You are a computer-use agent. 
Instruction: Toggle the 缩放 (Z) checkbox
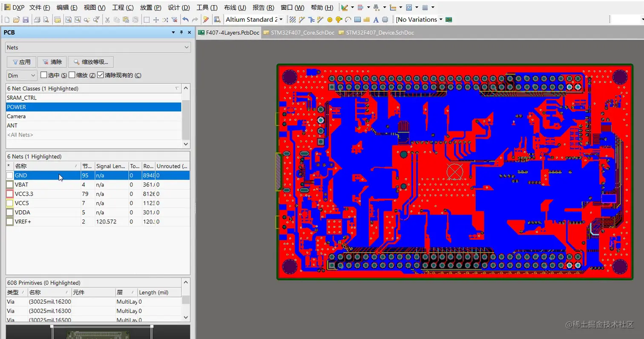(x=72, y=75)
